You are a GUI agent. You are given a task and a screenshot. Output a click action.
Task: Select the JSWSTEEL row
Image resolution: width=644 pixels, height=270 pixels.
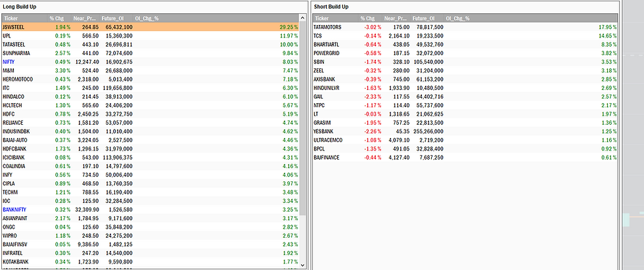(x=150, y=27)
